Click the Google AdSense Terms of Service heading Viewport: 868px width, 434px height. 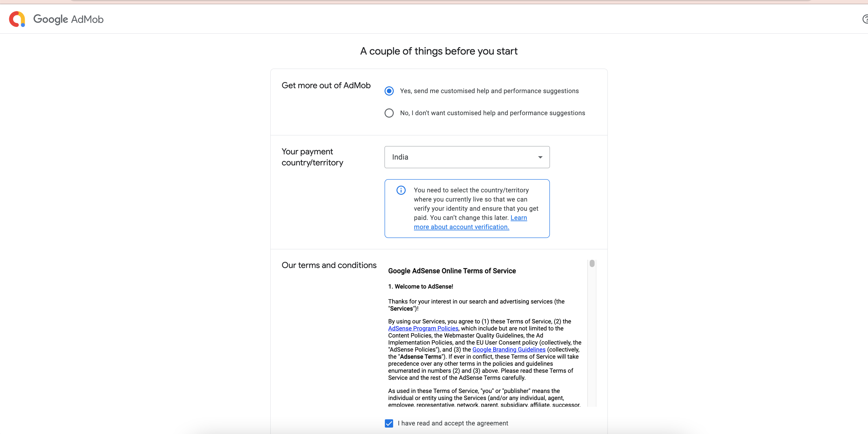452,271
